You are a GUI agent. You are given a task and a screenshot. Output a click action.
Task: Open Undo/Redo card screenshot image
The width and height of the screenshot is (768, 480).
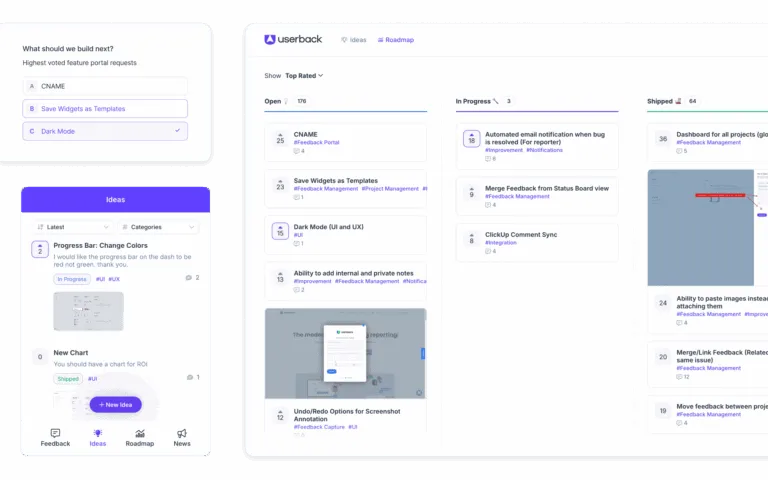coord(345,353)
